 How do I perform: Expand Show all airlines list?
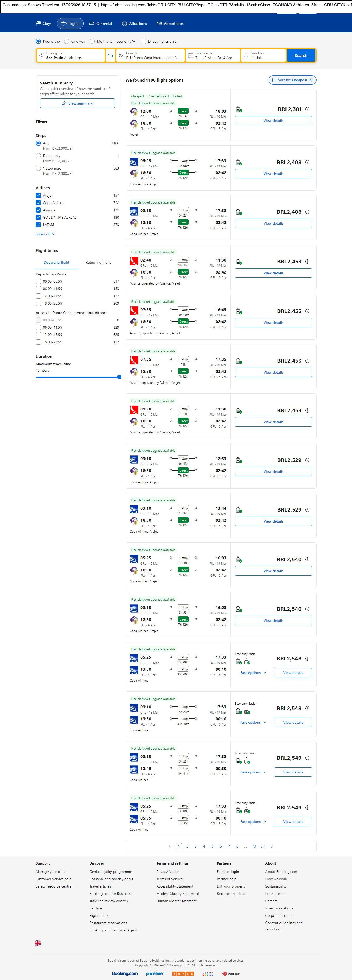(45, 234)
